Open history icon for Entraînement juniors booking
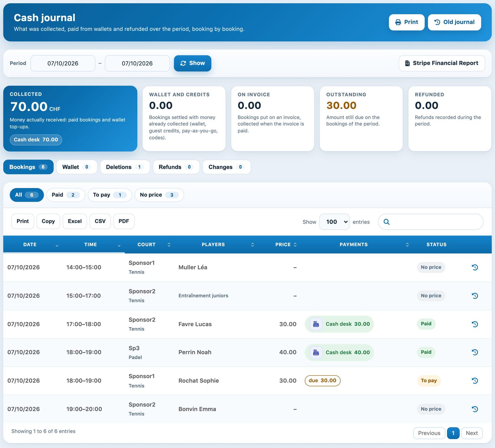 [475, 296]
